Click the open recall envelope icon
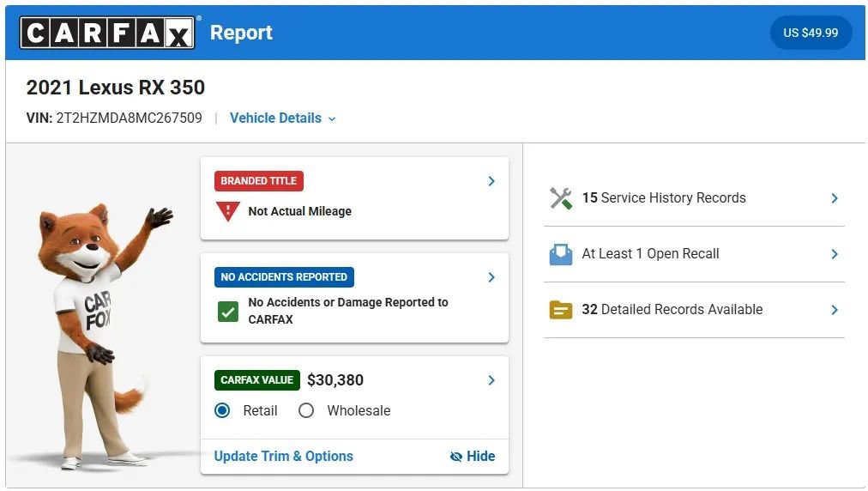868x491 pixels. (561, 254)
